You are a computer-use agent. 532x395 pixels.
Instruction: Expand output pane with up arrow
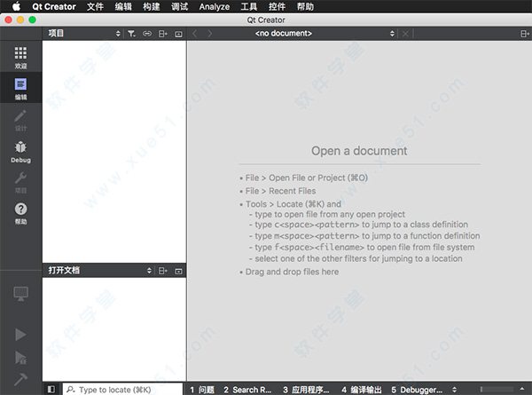click(x=522, y=389)
